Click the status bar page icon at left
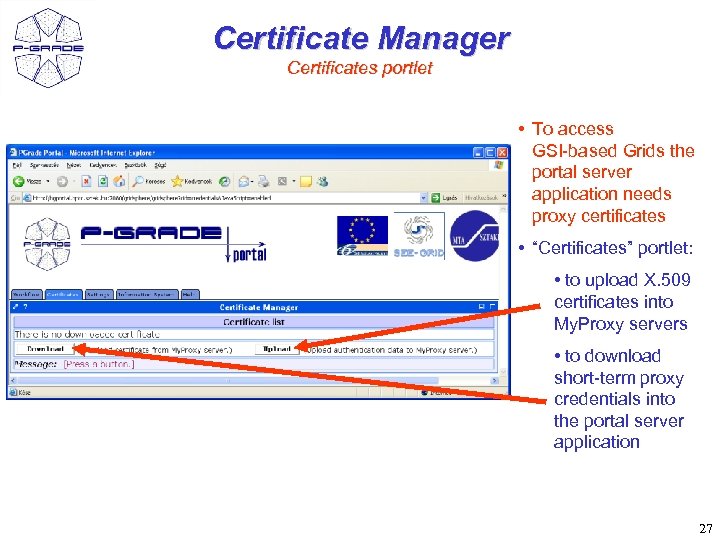The height and width of the screenshot is (540, 720). click(x=13, y=393)
